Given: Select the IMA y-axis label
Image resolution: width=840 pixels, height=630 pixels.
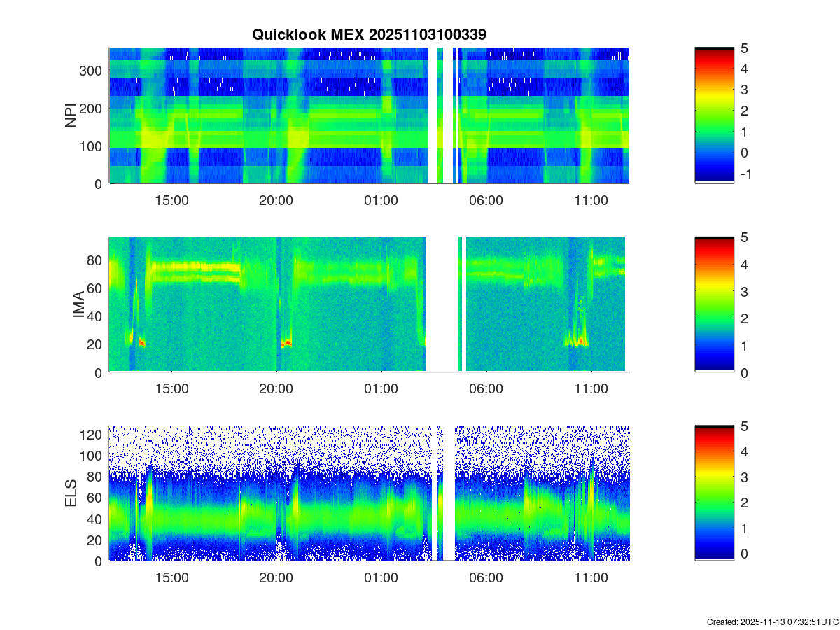Looking at the screenshot, I should (80, 304).
